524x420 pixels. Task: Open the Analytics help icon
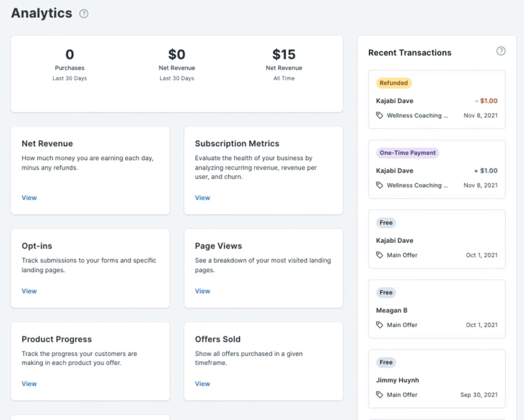coord(83,14)
